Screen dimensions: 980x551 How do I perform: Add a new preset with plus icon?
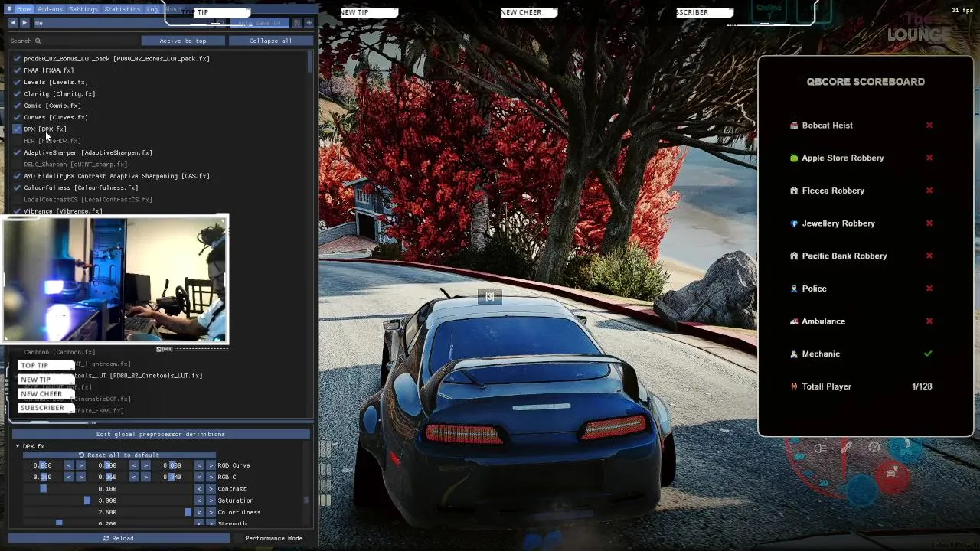(x=309, y=23)
